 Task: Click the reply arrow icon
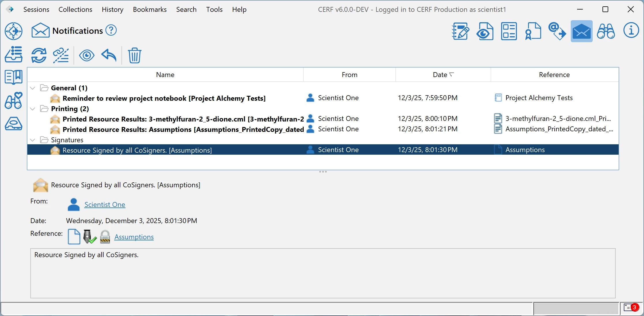pos(109,55)
